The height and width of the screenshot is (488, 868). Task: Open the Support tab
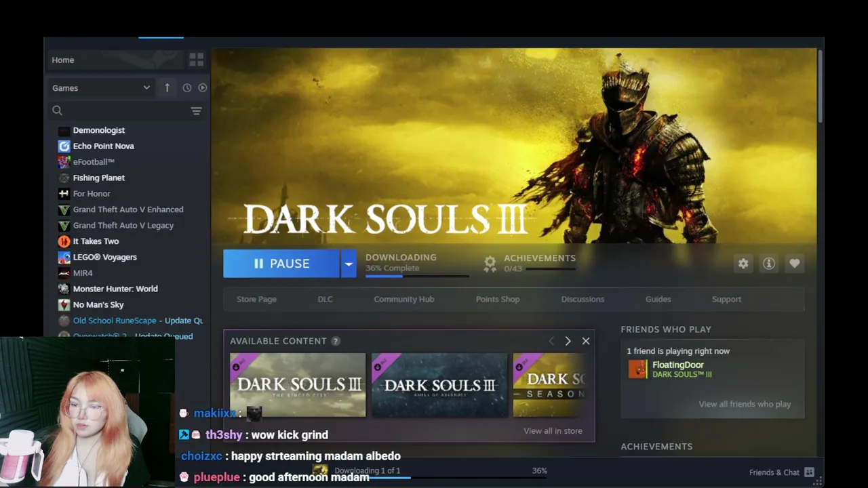click(726, 299)
